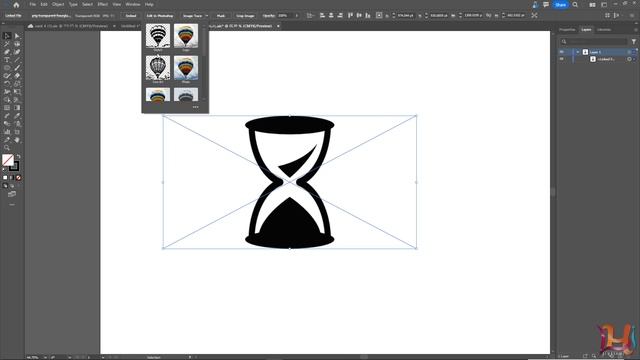Viewport: 640px width, 360px height.
Task: Collapse the Layer 1 disclosure triangle
Action: tap(578, 52)
